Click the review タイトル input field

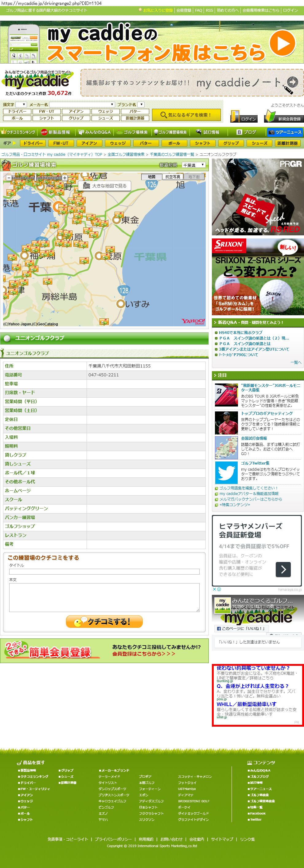click(x=104, y=571)
